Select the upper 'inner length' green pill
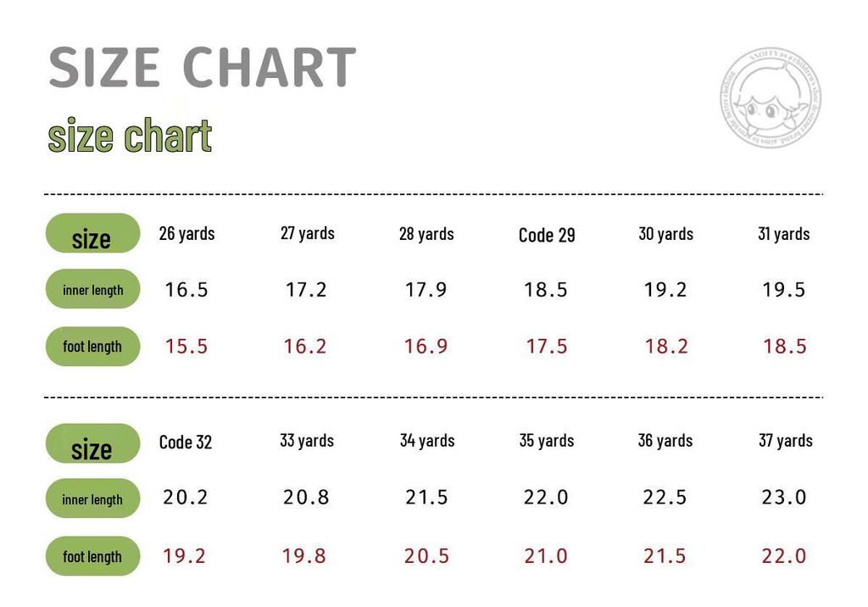 (x=92, y=288)
